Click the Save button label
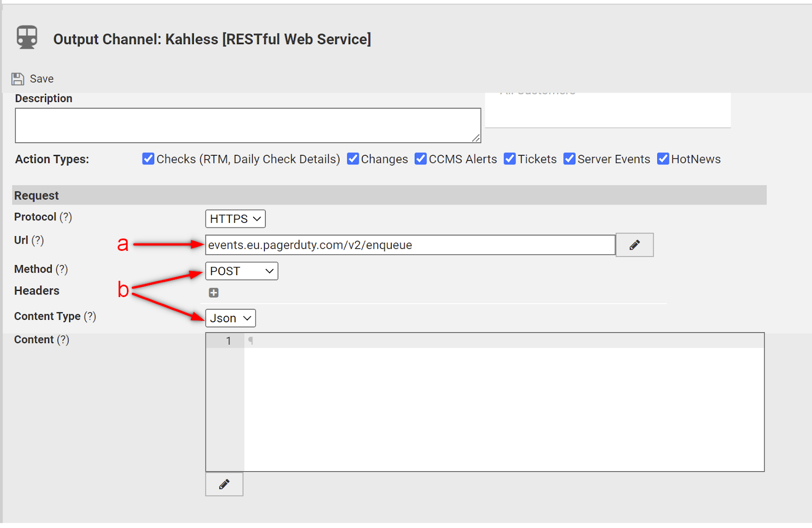Image resolution: width=812 pixels, height=528 pixels. tap(42, 79)
